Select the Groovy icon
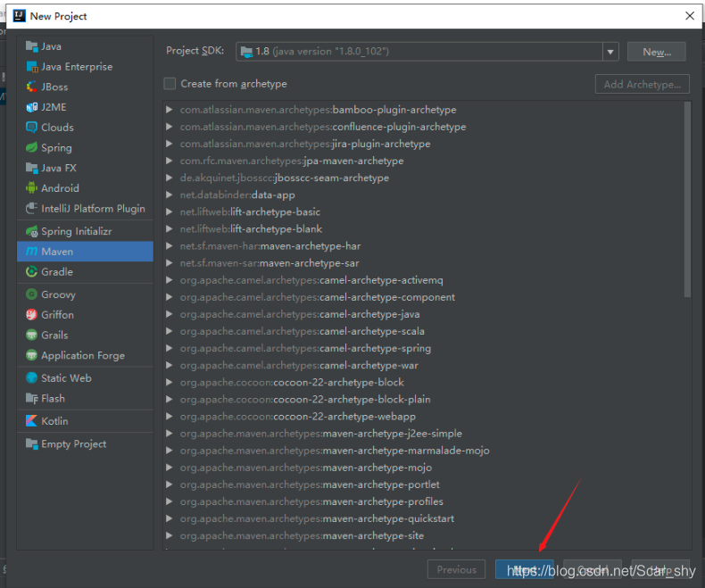 pos(31,294)
